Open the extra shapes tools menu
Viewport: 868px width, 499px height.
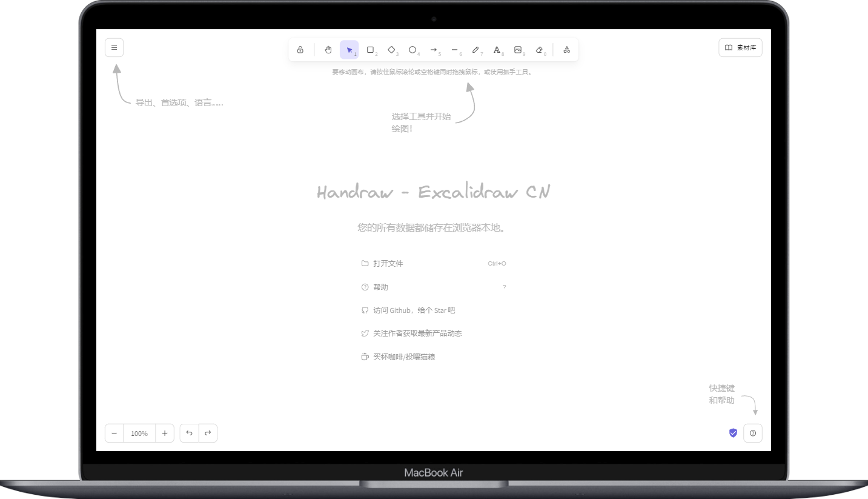(x=566, y=50)
